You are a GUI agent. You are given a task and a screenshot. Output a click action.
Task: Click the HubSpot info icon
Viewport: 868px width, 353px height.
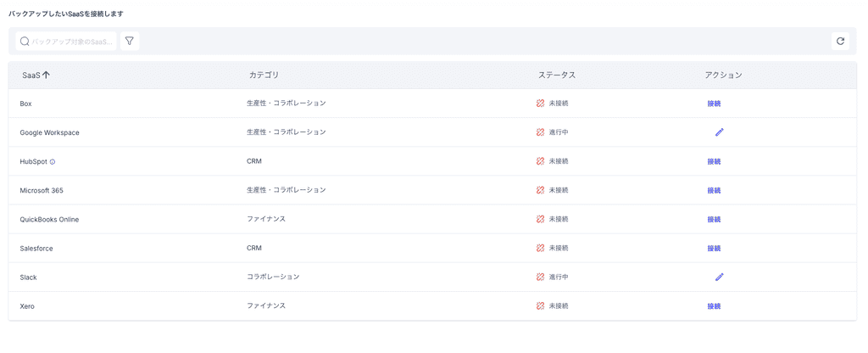[53, 162]
